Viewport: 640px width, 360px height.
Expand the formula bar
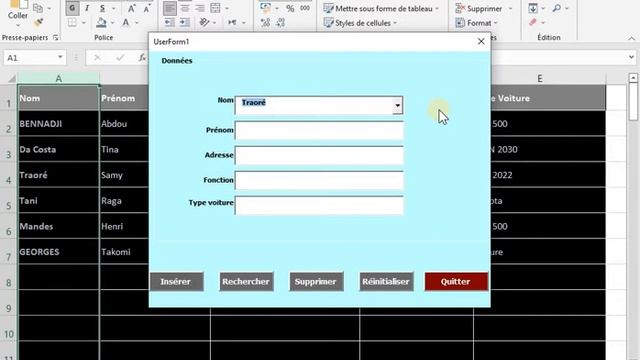tap(631, 58)
